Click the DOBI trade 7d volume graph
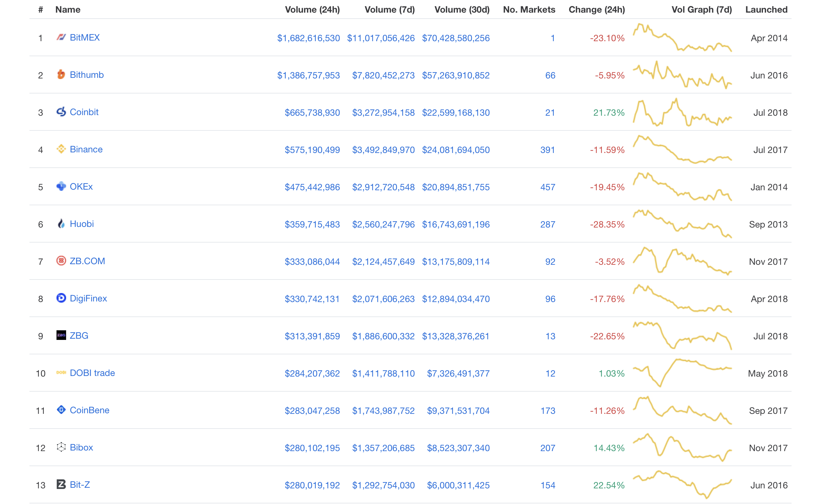This screenshot has width=821, height=504. tap(682, 373)
